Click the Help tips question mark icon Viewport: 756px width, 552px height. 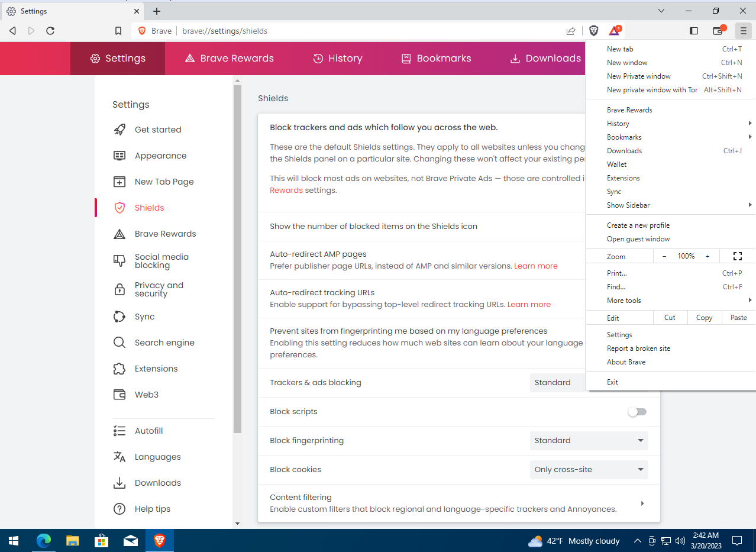point(119,509)
